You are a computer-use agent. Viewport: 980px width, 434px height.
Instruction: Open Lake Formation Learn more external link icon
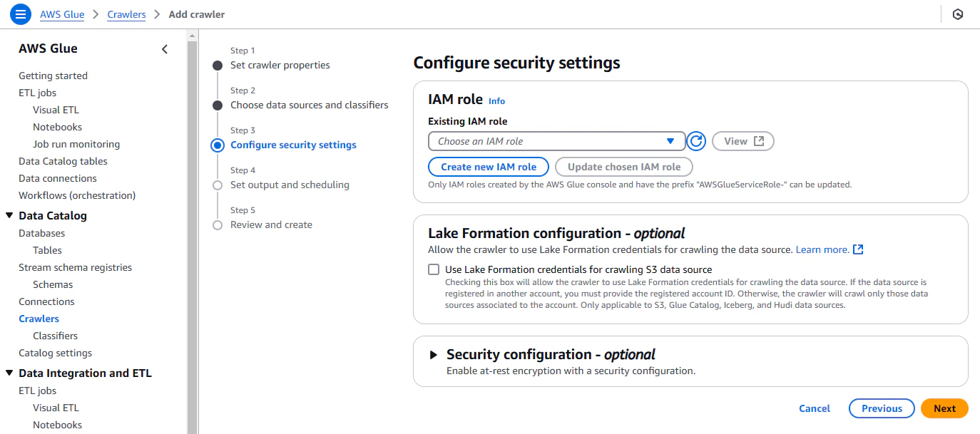[858, 249]
